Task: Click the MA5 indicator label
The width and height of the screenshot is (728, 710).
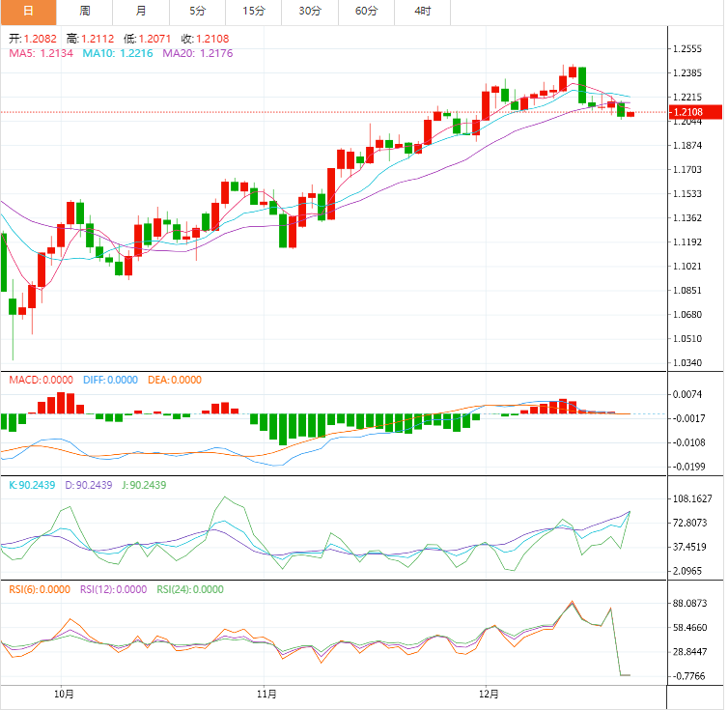Action: click(x=39, y=53)
